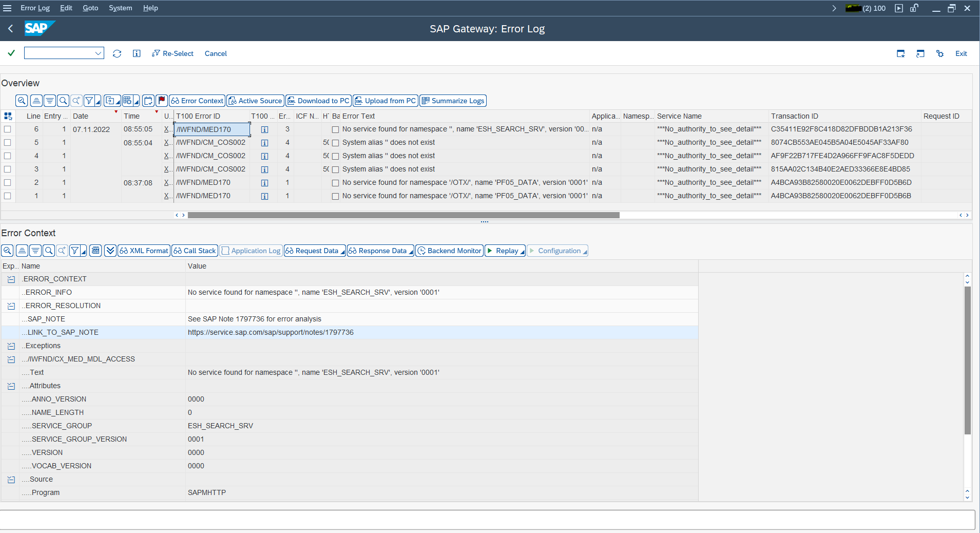980x533 pixels.
Task: Tick the row selector for line 1
Action: pos(8,196)
